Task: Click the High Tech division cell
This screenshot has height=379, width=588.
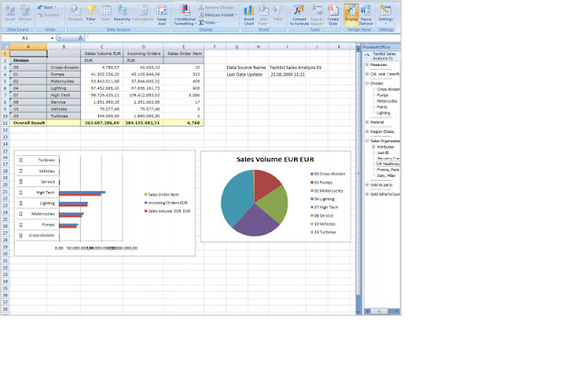Action: pos(63,95)
